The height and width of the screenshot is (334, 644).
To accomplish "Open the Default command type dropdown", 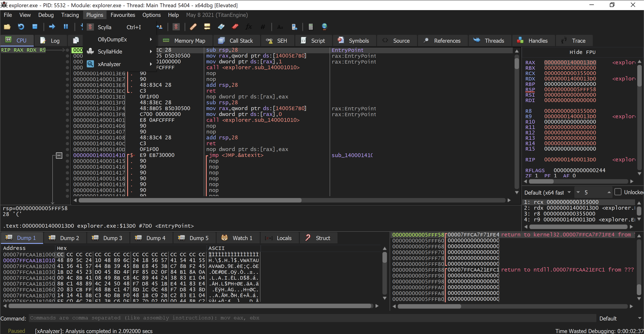I will 620,318.
